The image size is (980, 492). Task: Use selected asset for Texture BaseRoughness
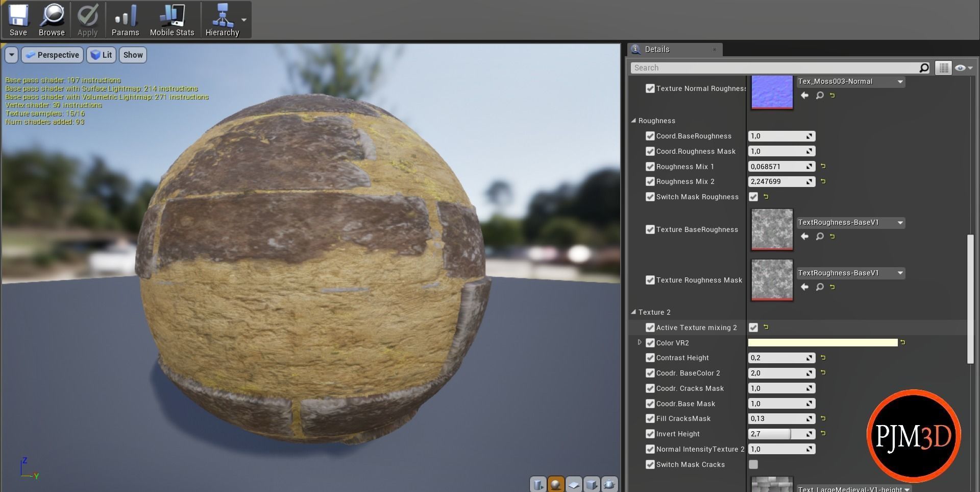804,237
